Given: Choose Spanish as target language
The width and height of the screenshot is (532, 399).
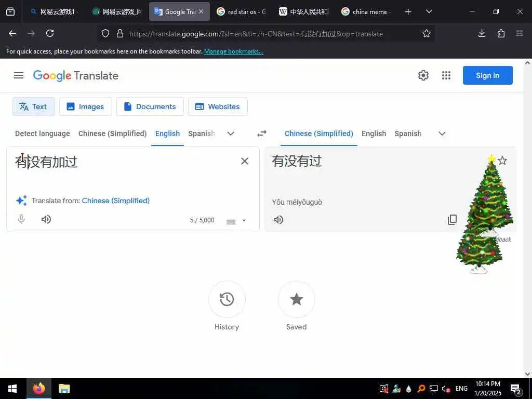Looking at the screenshot, I should [x=408, y=134].
